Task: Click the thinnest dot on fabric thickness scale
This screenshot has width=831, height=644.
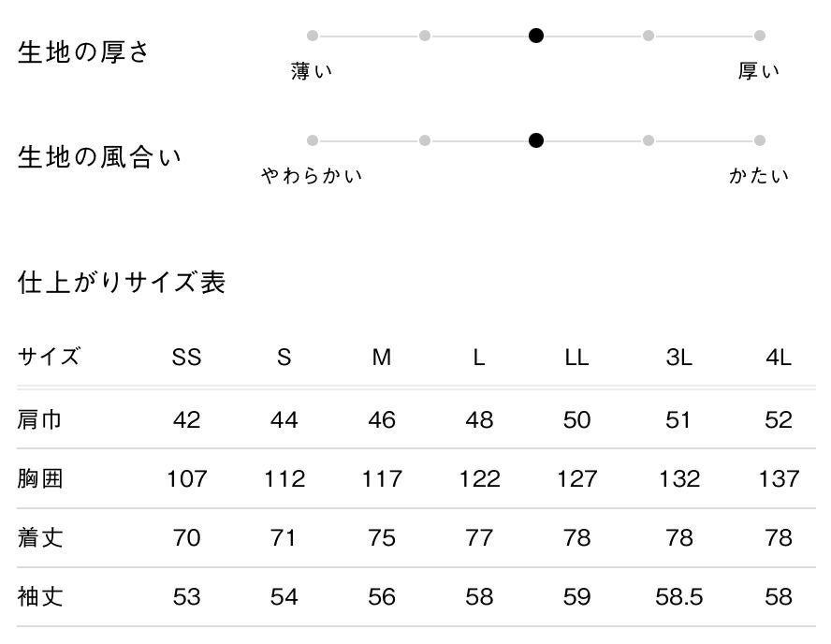Action: coord(313,37)
